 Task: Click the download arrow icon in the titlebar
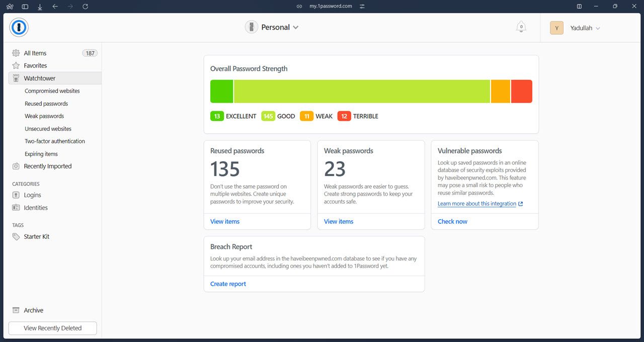[40, 6]
